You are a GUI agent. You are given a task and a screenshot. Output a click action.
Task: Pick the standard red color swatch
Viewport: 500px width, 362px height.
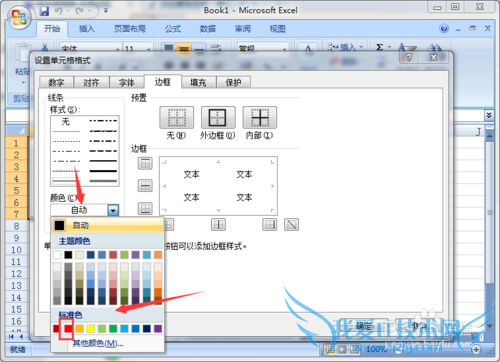(x=68, y=329)
